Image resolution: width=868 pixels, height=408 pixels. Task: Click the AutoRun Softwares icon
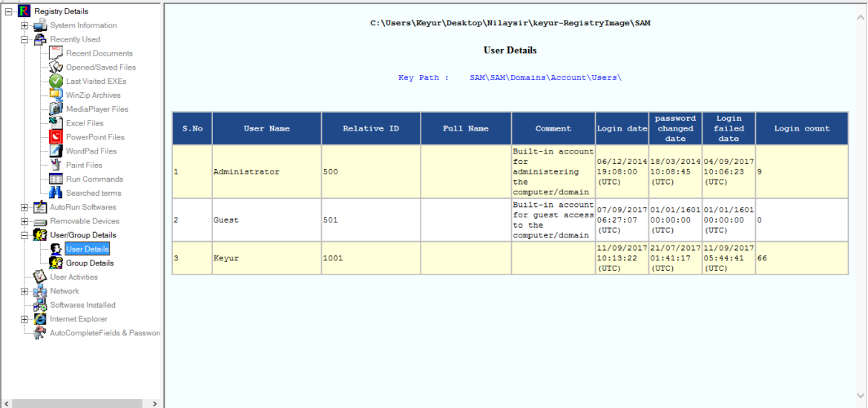40,207
